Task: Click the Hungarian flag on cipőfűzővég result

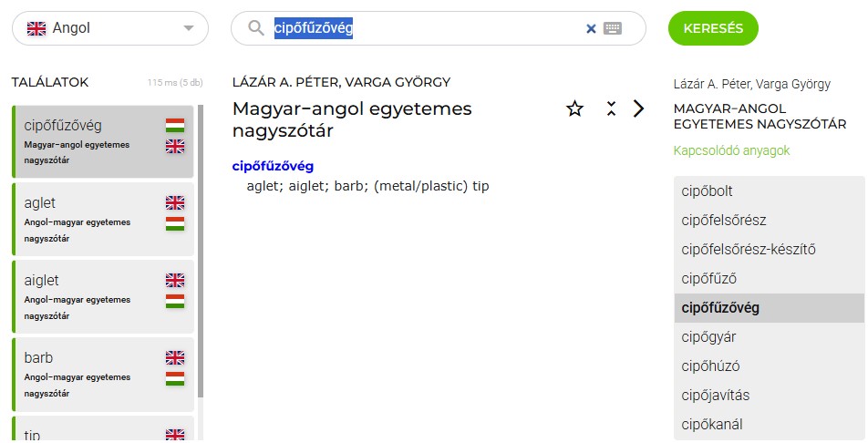Action: (x=175, y=126)
